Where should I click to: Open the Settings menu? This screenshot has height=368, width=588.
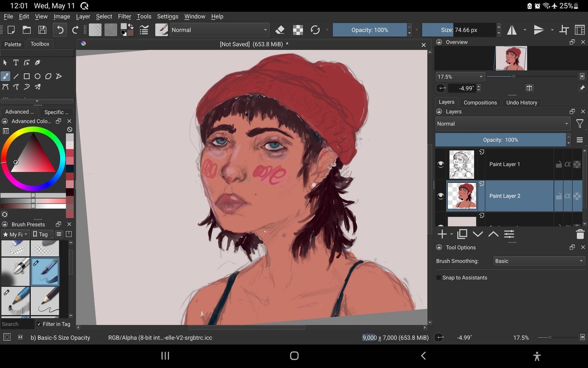168,16
